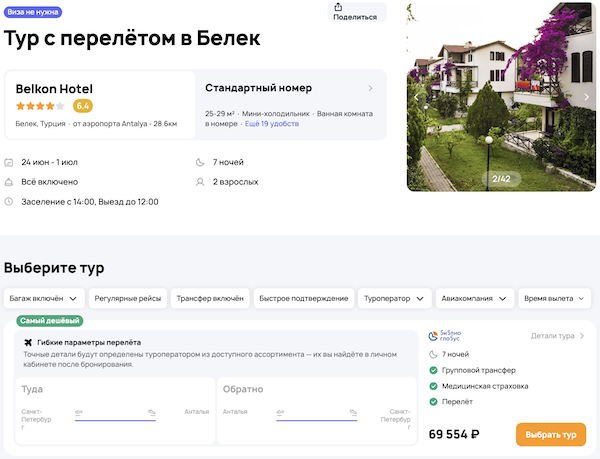
Task: Open the Багаж включён dropdown
Action: tap(42, 298)
